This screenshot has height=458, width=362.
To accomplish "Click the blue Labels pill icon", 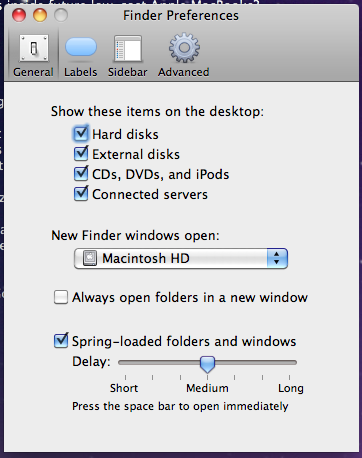I will (81, 47).
